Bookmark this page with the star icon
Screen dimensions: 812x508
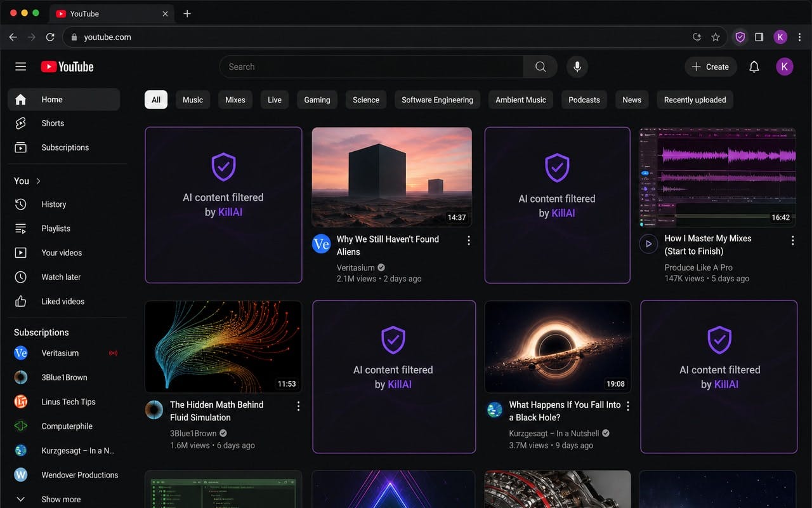click(x=716, y=37)
